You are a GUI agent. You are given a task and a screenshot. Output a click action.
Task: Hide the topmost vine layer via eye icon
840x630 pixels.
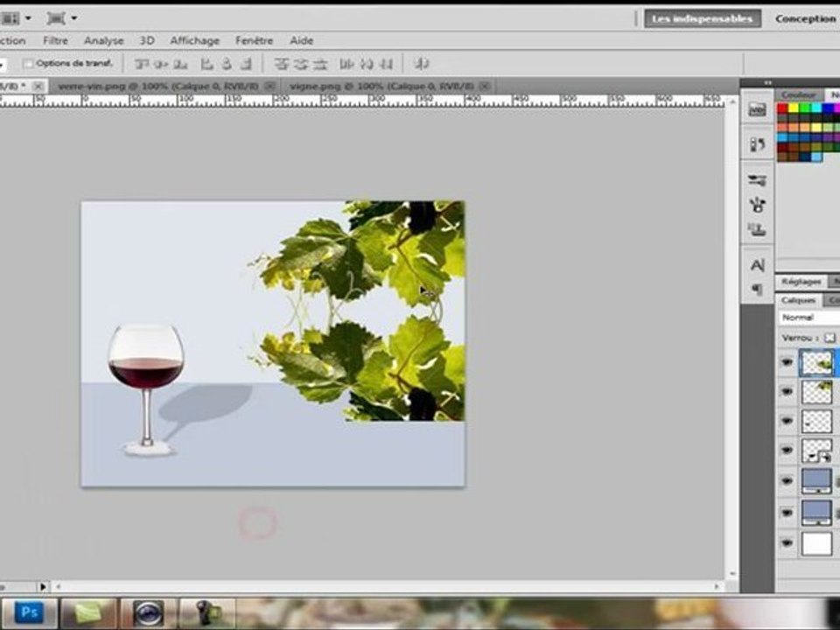[x=787, y=362]
